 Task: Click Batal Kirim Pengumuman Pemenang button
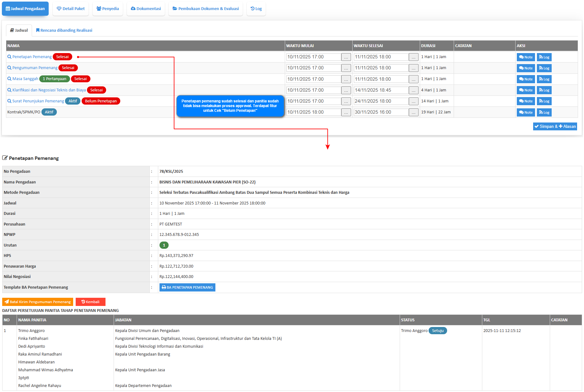coord(37,302)
